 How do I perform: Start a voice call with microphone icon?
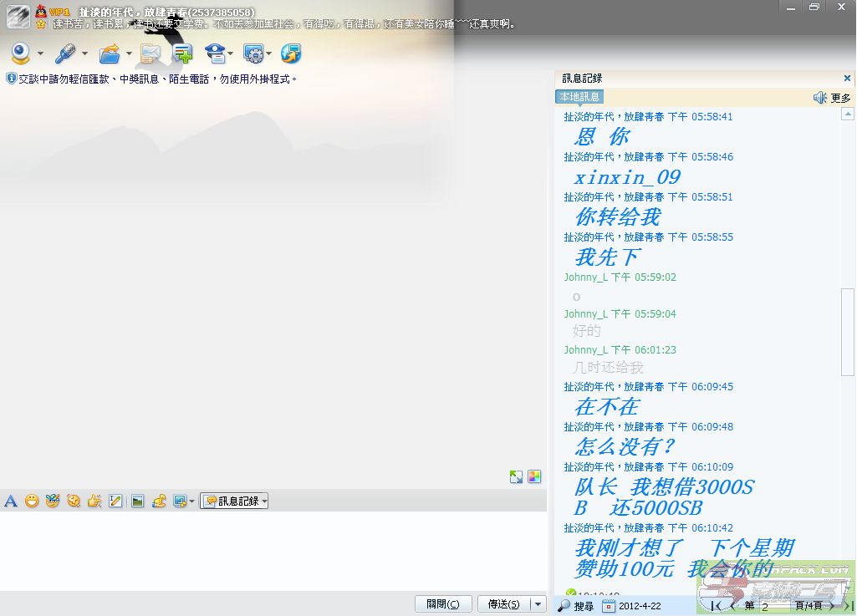(65, 54)
